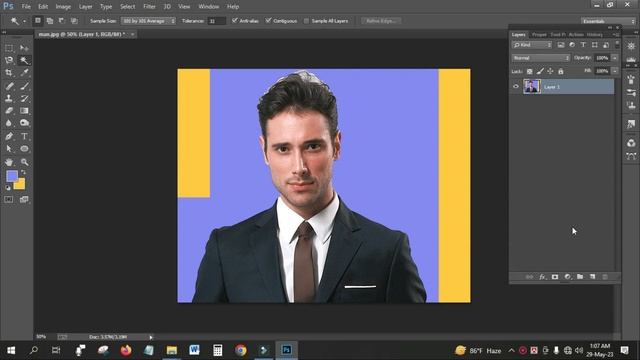
Task: Select the Type tool
Action: [24, 136]
